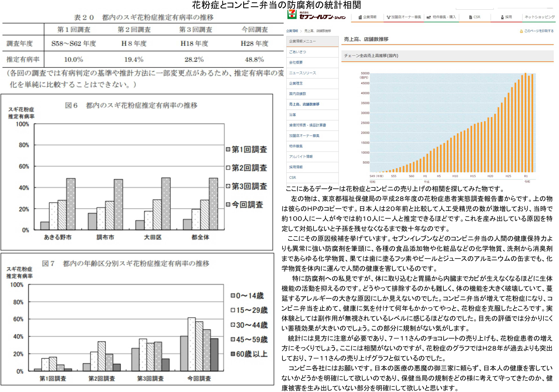This screenshot has width=559, height=392.
Task: Click the 売上高、店舗数推移 page heading
Action: [366, 39]
